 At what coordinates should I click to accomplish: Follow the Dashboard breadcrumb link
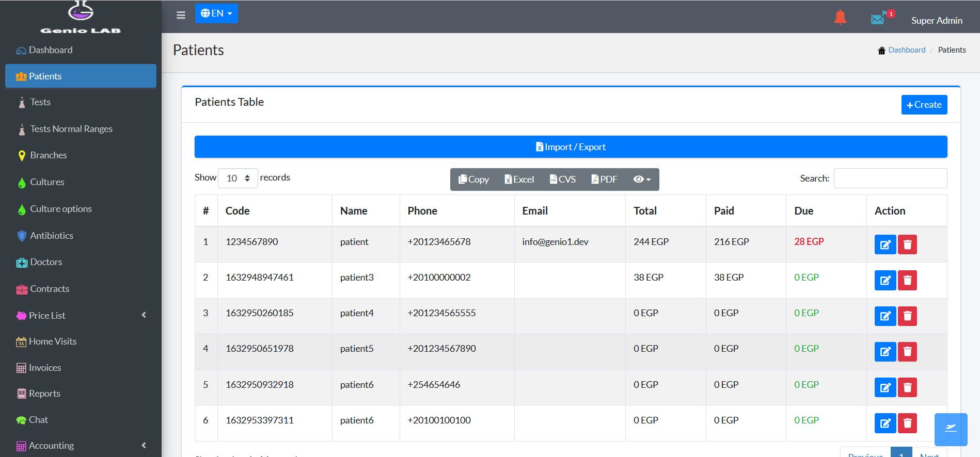pyautogui.click(x=906, y=50)
